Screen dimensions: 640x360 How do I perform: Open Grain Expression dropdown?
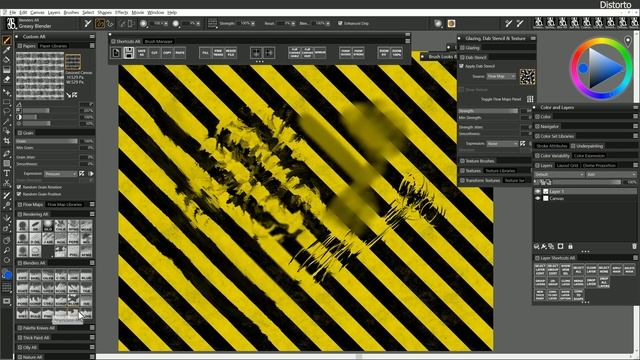[x=60, y=174]
